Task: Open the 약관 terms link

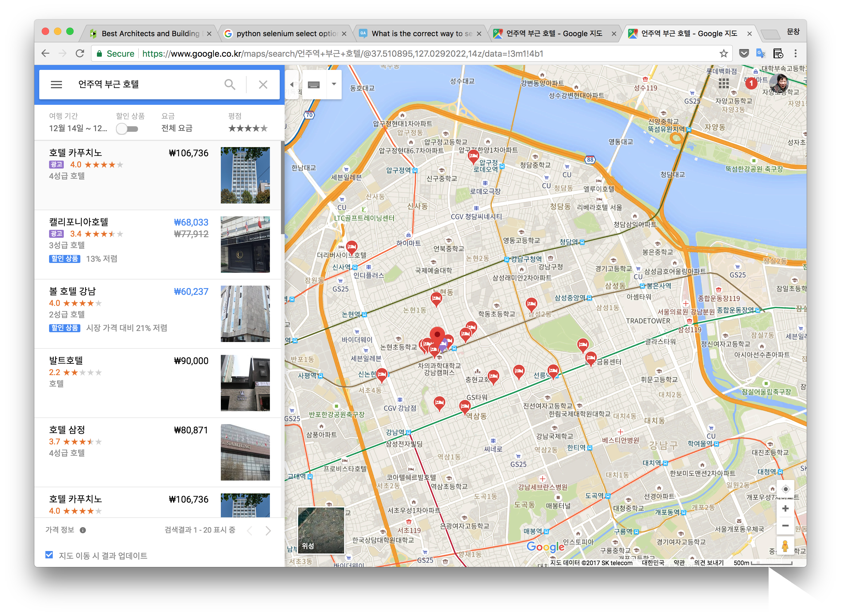Action: (x=679, y=563)
